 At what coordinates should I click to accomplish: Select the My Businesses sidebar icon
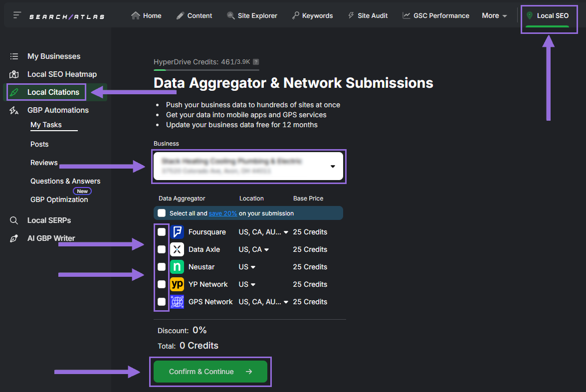pyautogui.click(x=13, y=56)
